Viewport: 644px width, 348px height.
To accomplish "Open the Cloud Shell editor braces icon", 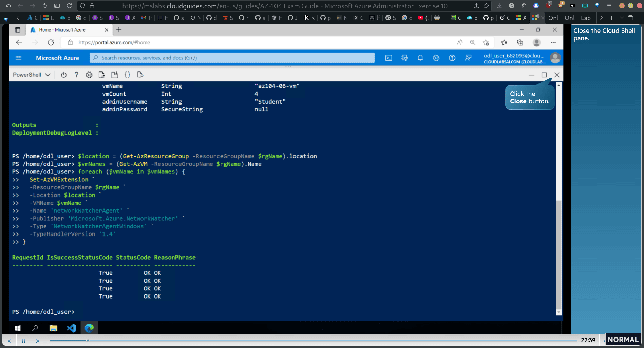I will (x=127, y=75).
